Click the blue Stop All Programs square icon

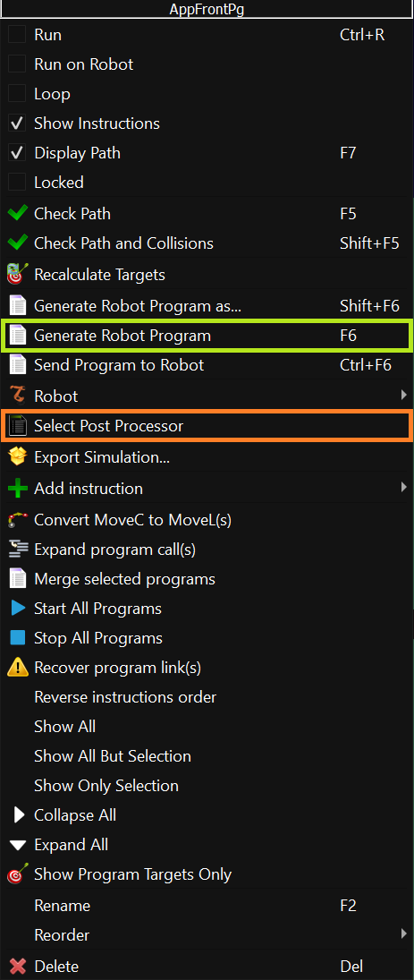(x=18, y=638)
